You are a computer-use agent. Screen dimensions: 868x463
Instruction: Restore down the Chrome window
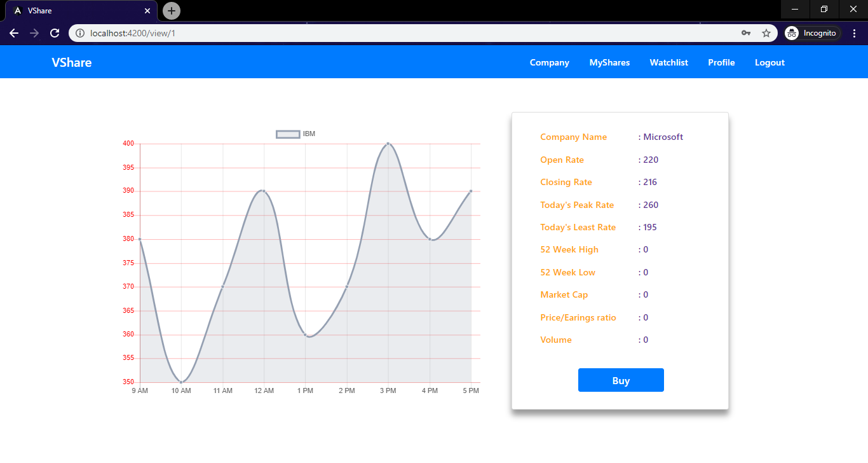(x=824, y=9)
